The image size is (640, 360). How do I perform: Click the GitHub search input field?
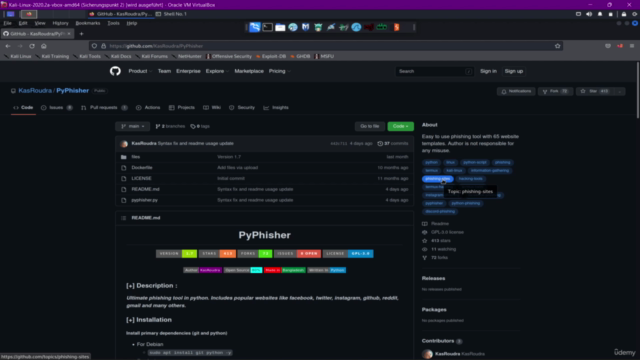click(434, 71)
